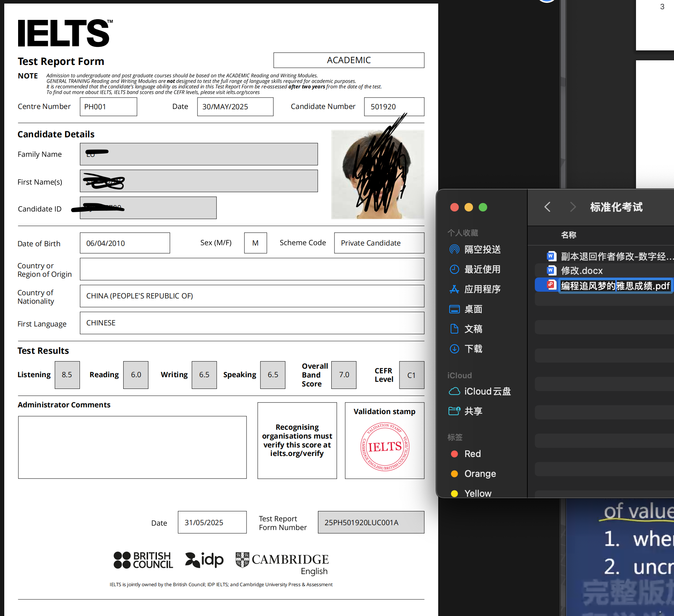674x616 pixels.
Task: Click the IELTS validation stamp
Action: 385,447
